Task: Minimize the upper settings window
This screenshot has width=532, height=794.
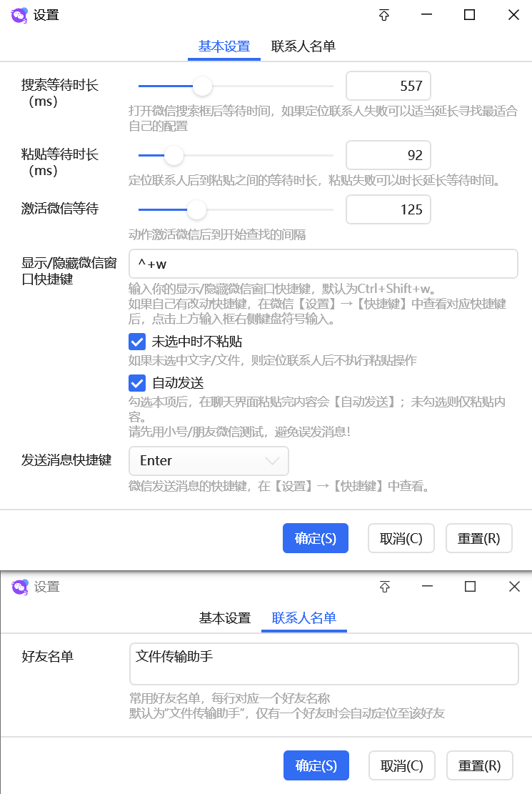Action: pyautogui.click(x=427, y=15)
